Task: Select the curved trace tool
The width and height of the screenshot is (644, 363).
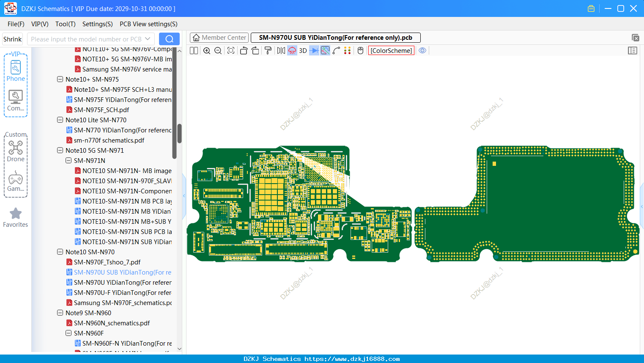Action: pos(337,51)
